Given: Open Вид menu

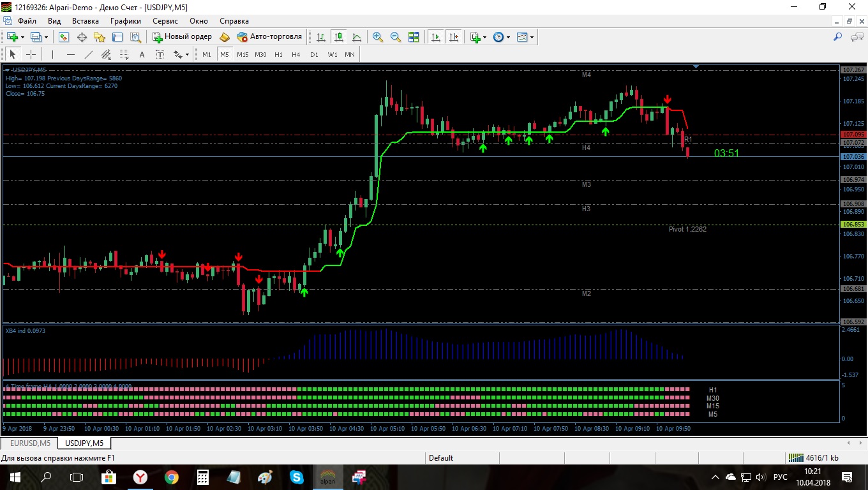Looking at the screenshot, I should click(x=54, y=20).
